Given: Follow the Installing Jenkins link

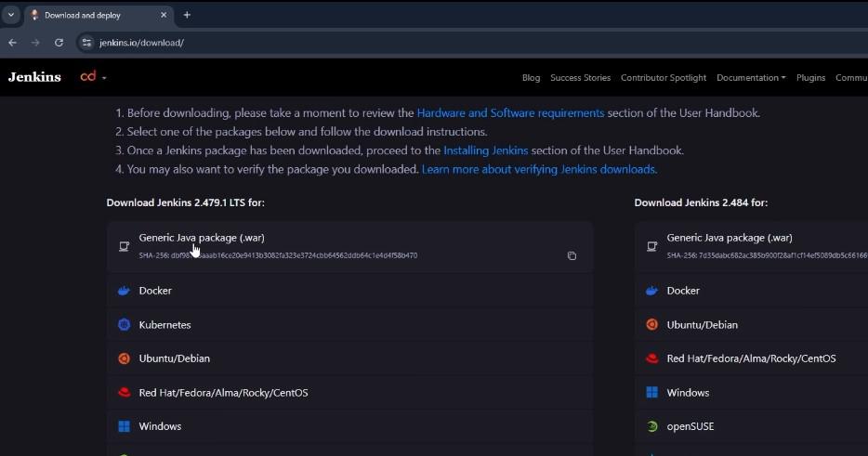Looking at the screenshot, I should (x=485, y=150).
